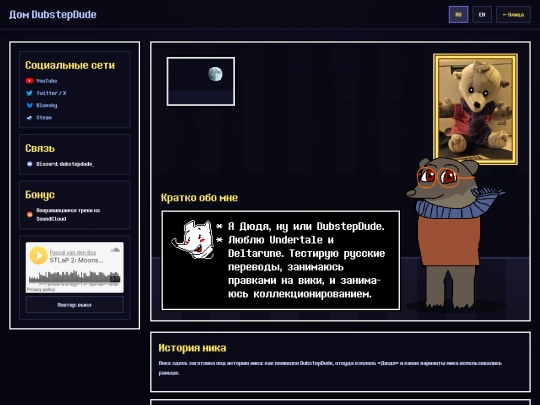
Task: Seek within the SoundCloud waveform
Action: click(x=74, y=278)
